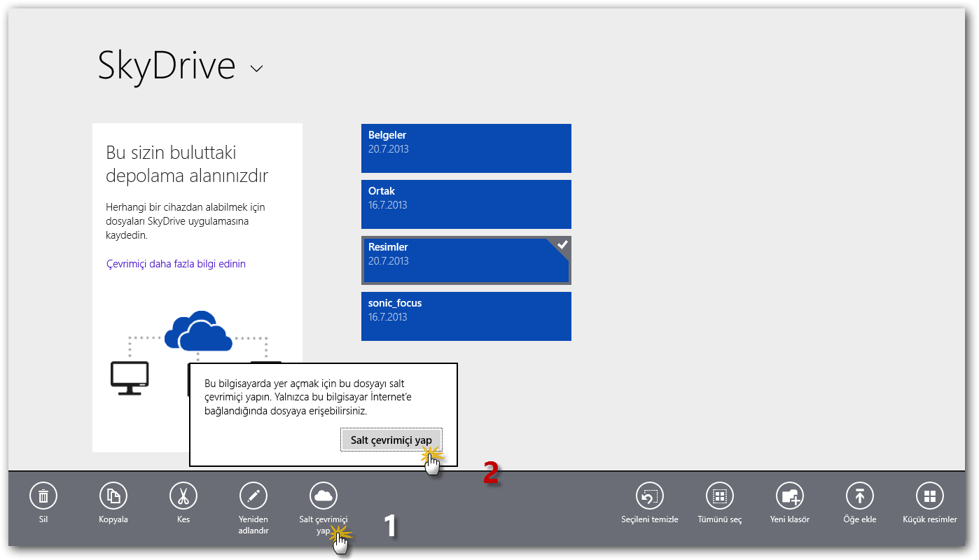
Task: Copy selection with the Kopyala icon
Action: [113, 496]
